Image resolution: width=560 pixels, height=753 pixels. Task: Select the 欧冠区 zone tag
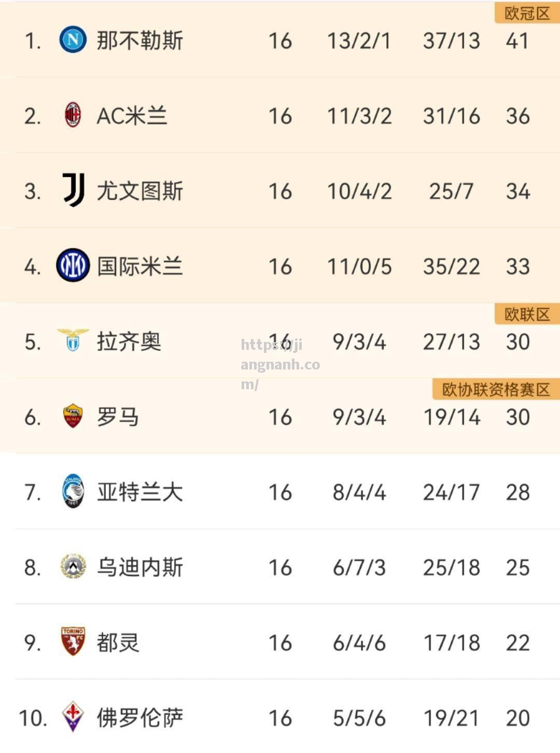527,13
